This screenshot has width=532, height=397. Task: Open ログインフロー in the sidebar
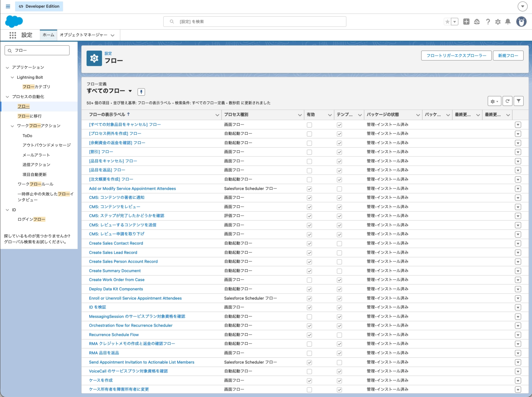[x=32, y=219]
